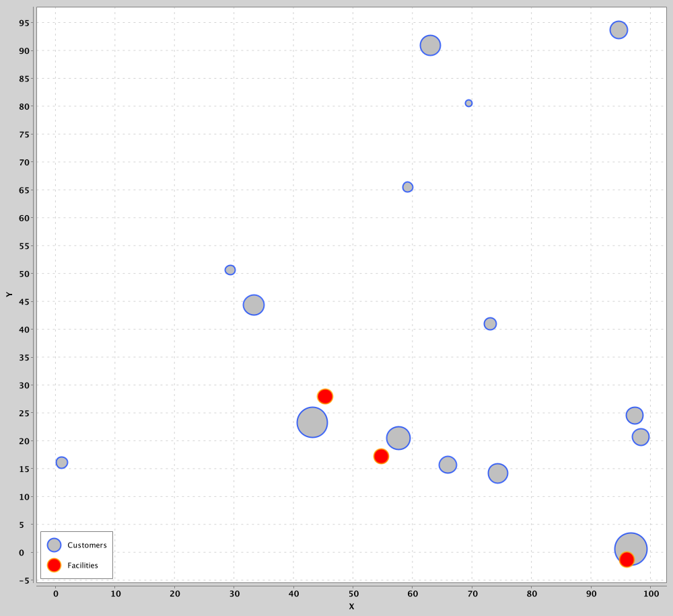673x616 pixels.
Task: Click the 100 tick on the X axis
Action: coord(651,594)
